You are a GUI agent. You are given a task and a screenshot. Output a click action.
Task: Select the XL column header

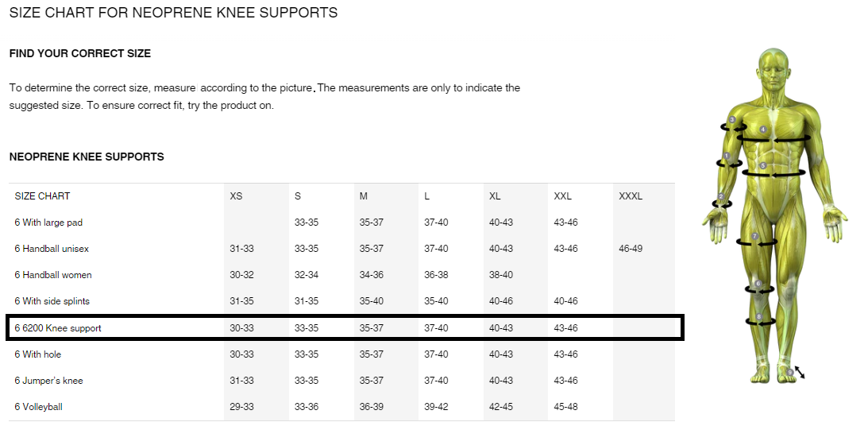pos(495,196)
